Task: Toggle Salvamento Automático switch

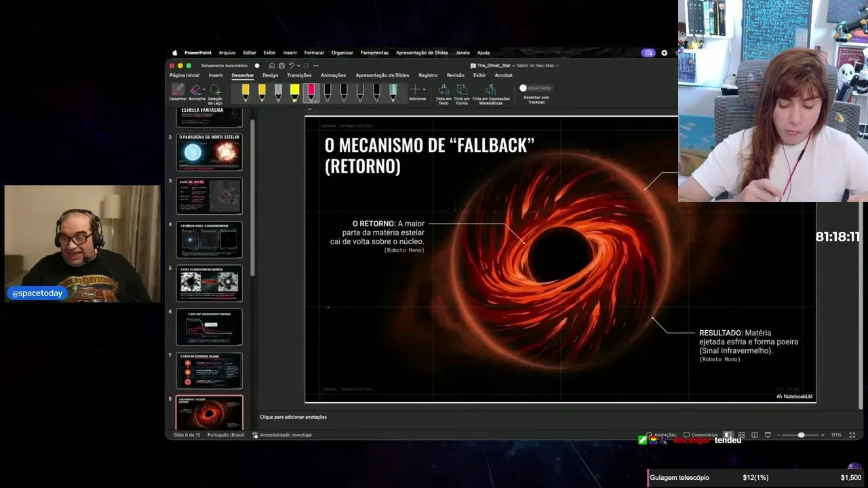Action: tap(257, 66)
